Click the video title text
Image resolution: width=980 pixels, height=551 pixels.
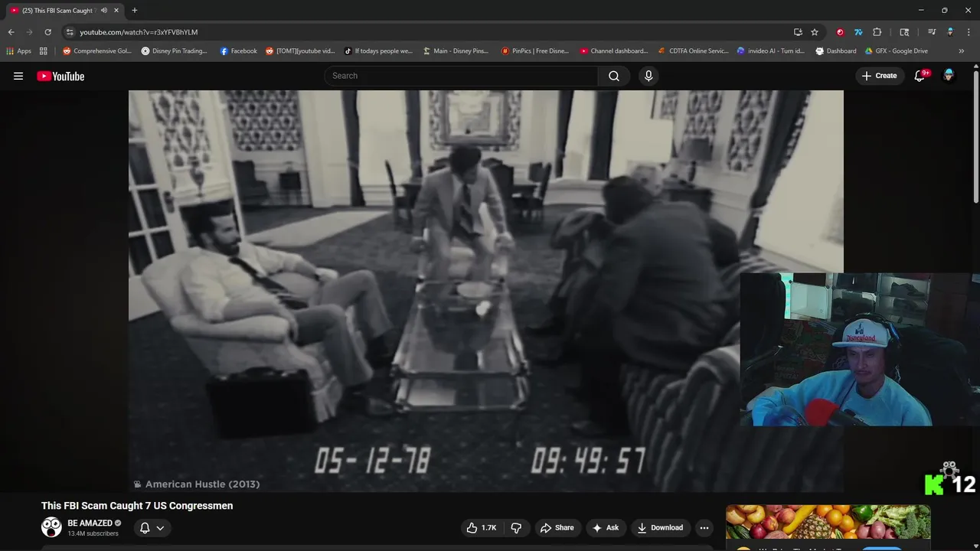[x=137, y=506]
